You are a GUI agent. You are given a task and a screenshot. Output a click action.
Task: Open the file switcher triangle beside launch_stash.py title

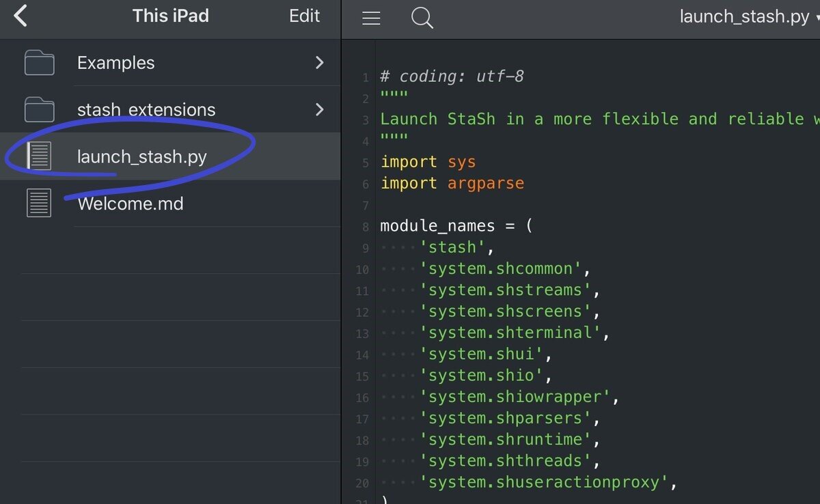(x=815, y=17)
